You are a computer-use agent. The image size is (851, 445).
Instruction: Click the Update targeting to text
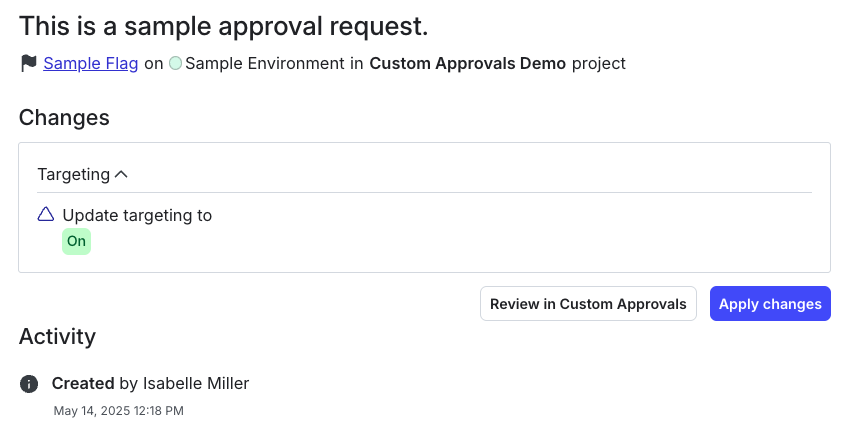137,215
